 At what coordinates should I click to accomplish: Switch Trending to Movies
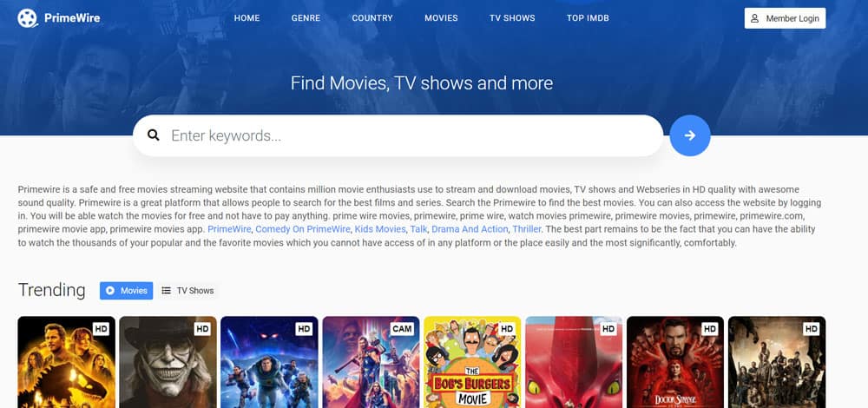point(126,291)
